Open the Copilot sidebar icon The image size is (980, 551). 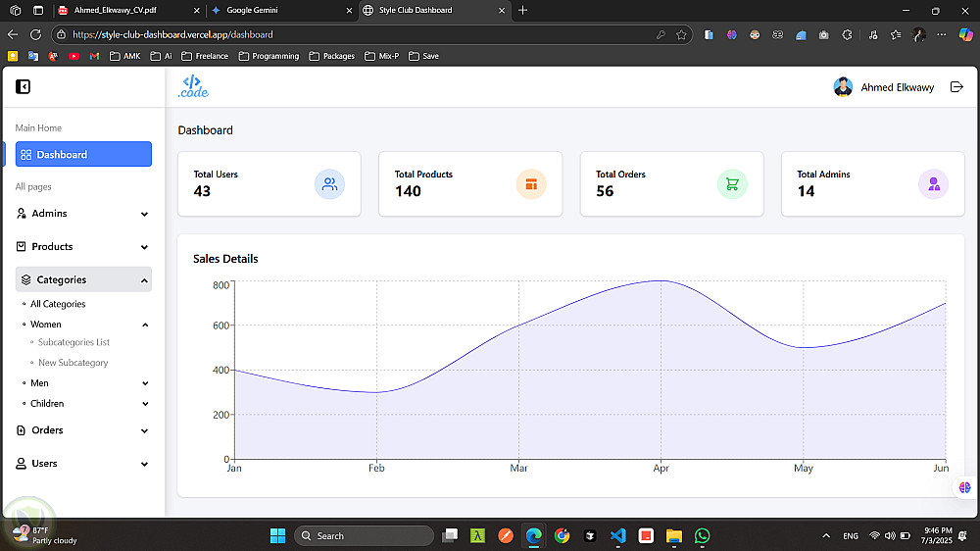coord(965,35)
